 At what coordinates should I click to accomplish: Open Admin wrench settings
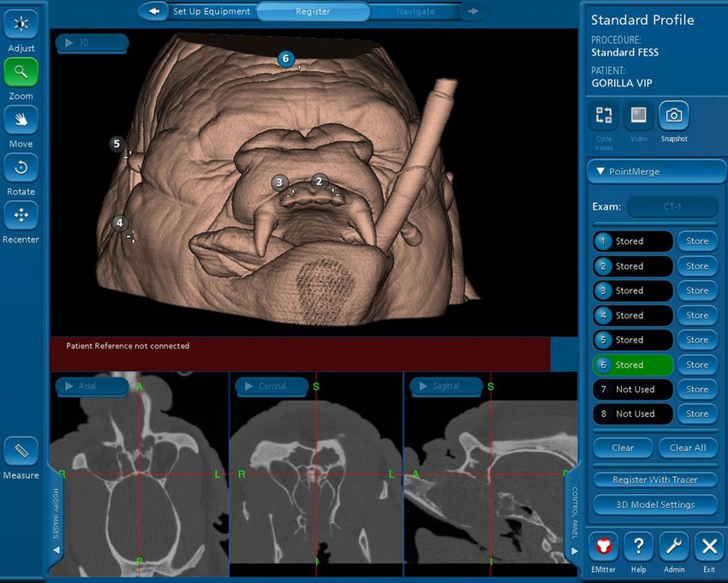(674, 546)
